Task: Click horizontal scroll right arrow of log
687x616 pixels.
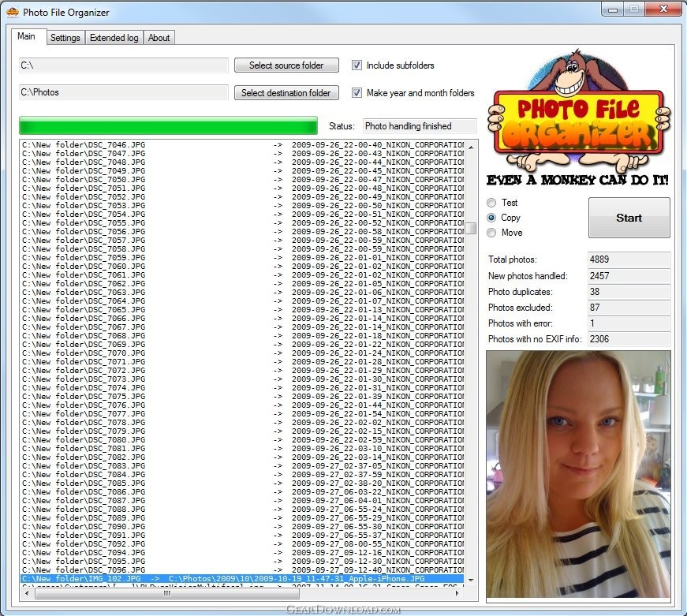Action: (x=457, y=594)
